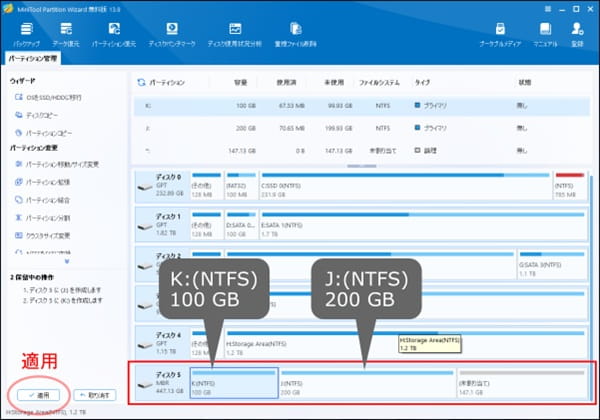Click the 適用 button
600x420 pixels.
click(39, 395)
